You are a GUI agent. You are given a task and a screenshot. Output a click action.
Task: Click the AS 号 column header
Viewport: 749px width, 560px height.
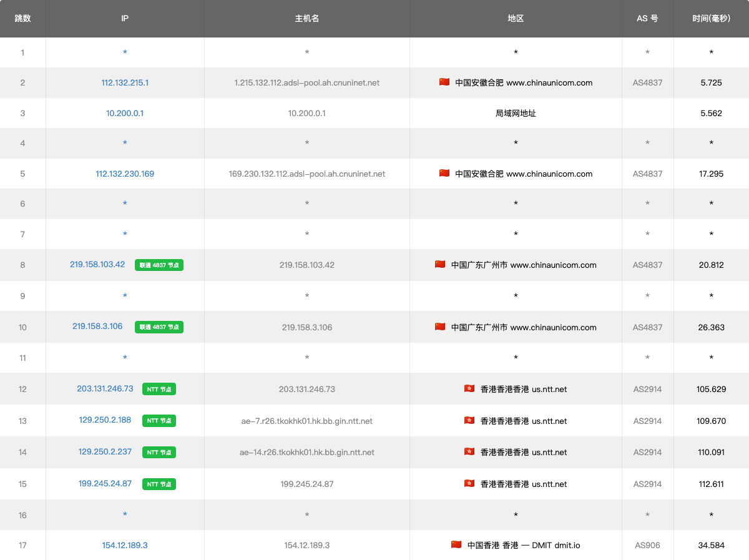[647, 19]
